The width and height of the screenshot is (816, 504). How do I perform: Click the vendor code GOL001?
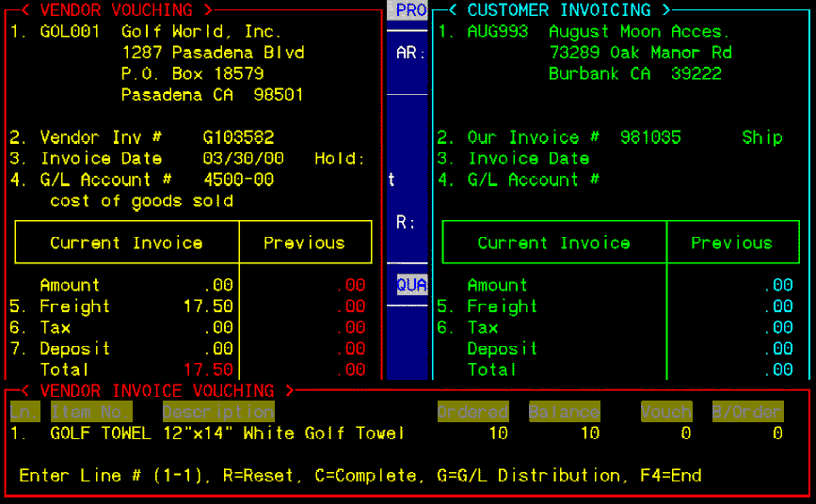pyautogui.click(x=71, y=32)
